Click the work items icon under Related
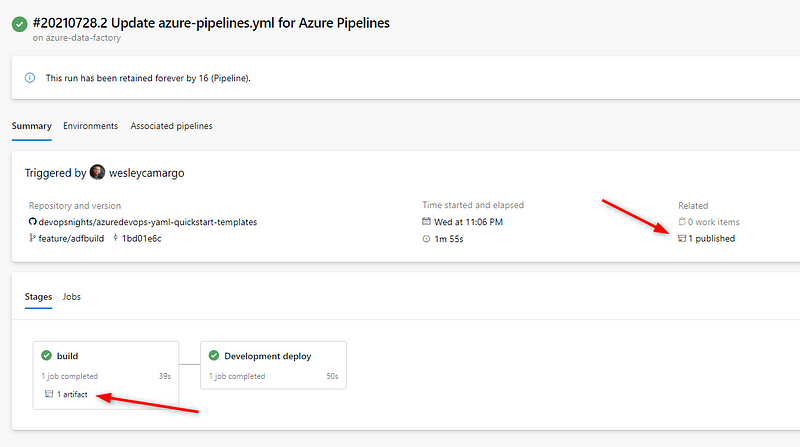The height and width of the screenshot is (447, 800). (x=682, y=222)
